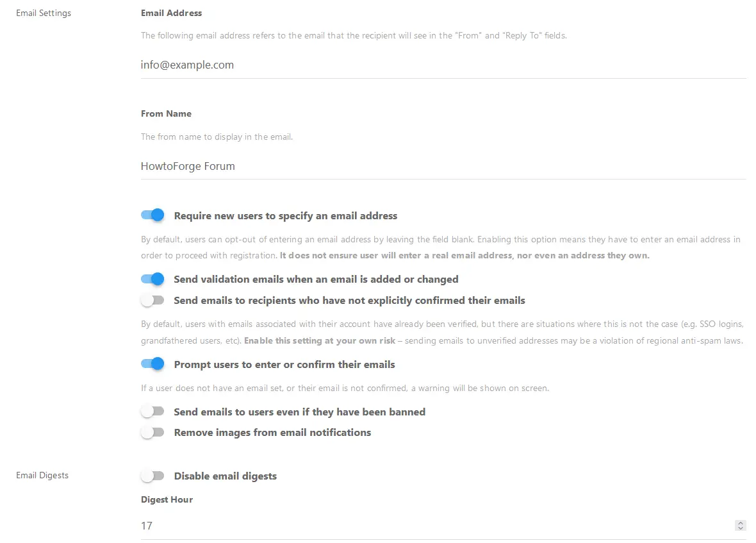Disable sending validation emails switch
The image size is (756, 543).
point(153,279)
